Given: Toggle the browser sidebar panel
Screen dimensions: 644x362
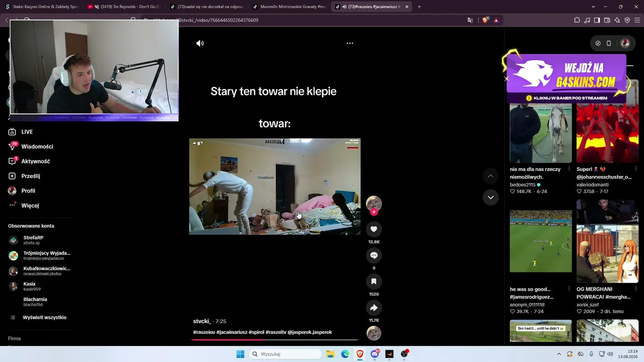Looking at the screenshot, I should 597,20.
